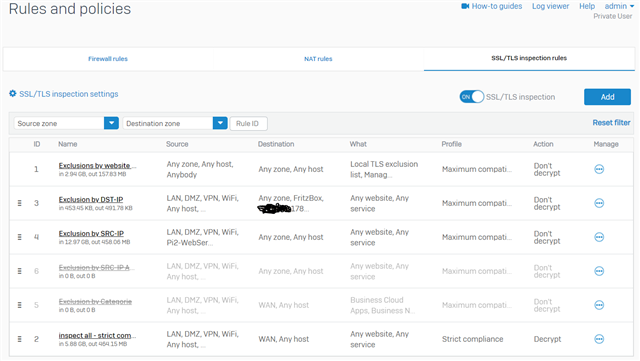
Task: Click Pi2-WebSer source cell of rule 4
Action: [202, 237]
